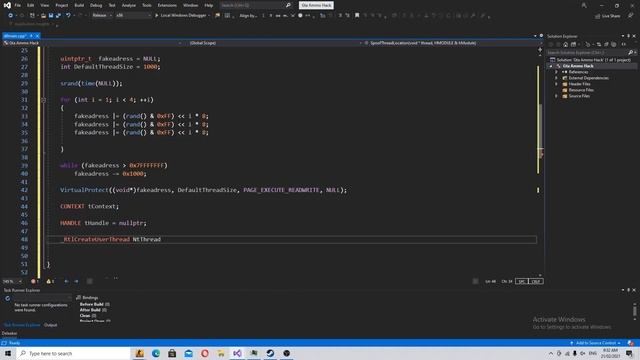This screenshot has height=360, width=640.
Task: Open the Debug menu
Action: click(96, 5)
